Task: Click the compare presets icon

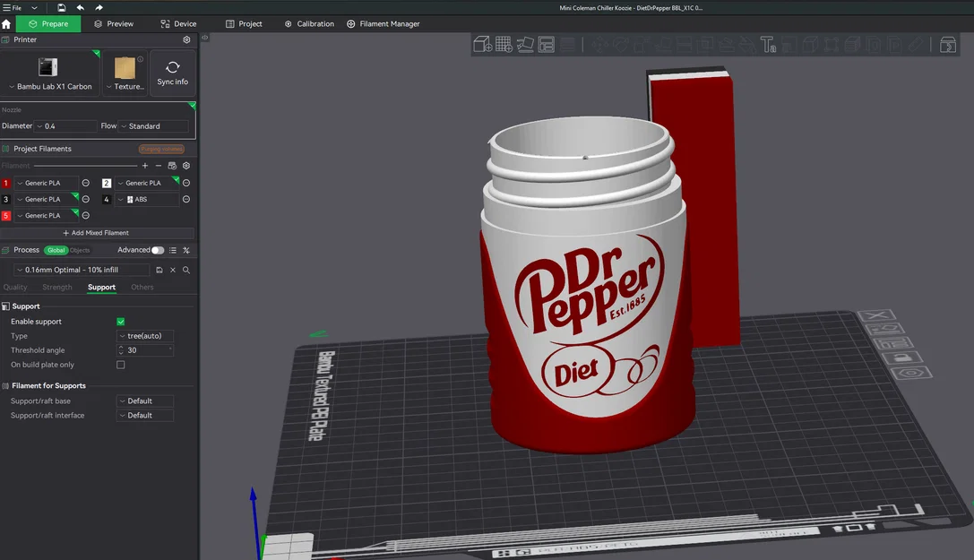Action: (186, 250)
